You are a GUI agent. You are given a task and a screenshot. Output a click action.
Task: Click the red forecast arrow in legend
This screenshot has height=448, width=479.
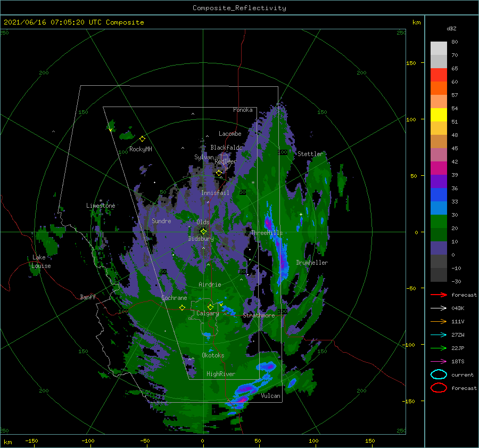[439, 295]
